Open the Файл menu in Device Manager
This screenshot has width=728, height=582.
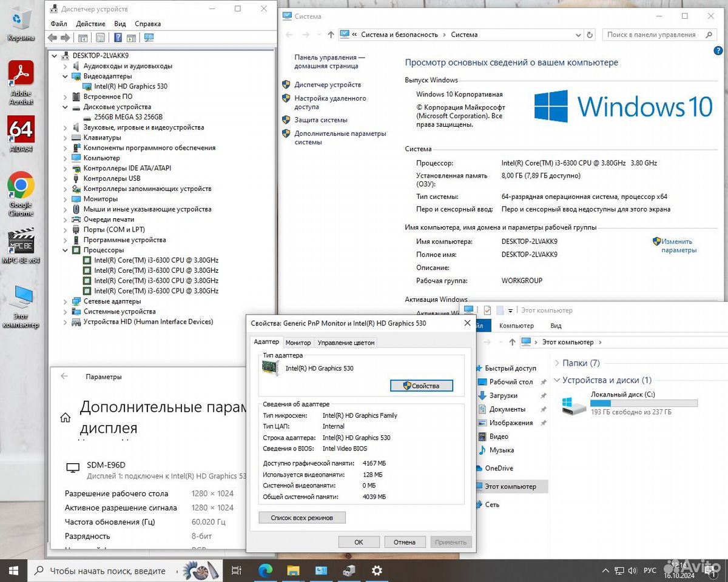click(x=59, y=24)
